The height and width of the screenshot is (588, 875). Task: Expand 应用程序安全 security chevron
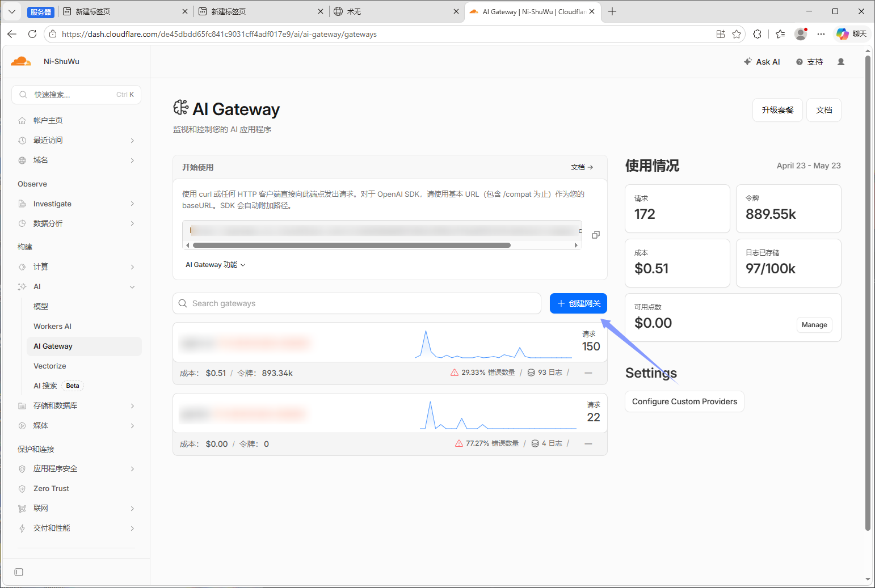[132, 469]
